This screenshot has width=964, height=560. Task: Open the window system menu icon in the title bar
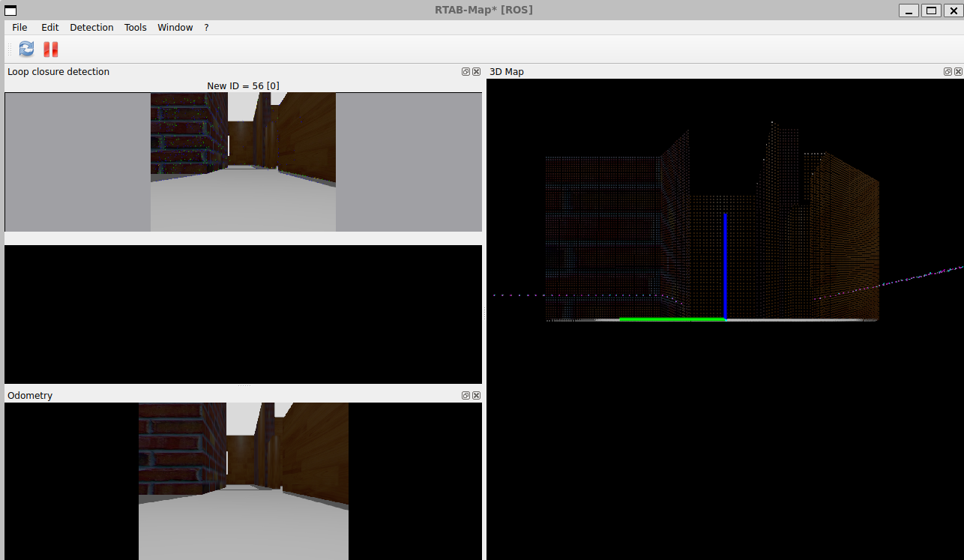click(10, 10)
